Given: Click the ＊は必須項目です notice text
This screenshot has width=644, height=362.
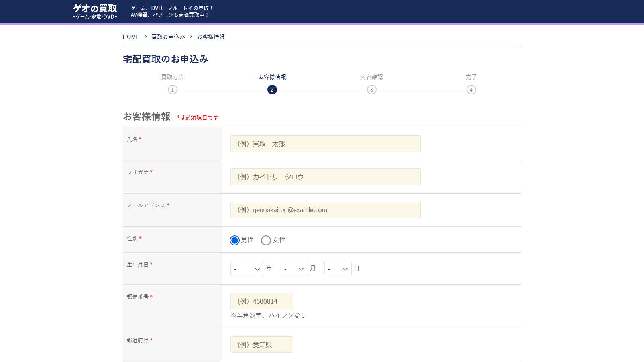Looking at the screenshot, I should click(198, 118).
